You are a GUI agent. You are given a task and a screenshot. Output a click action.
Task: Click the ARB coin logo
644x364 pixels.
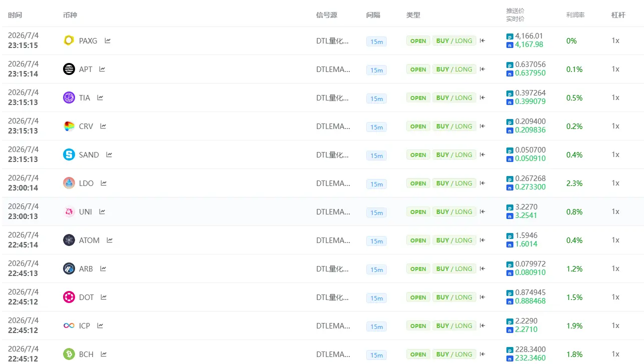coord(69,268)
